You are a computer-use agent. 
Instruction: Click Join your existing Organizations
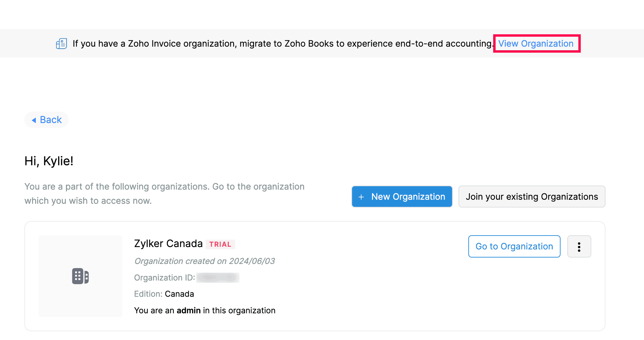click(x=531, y=197)
